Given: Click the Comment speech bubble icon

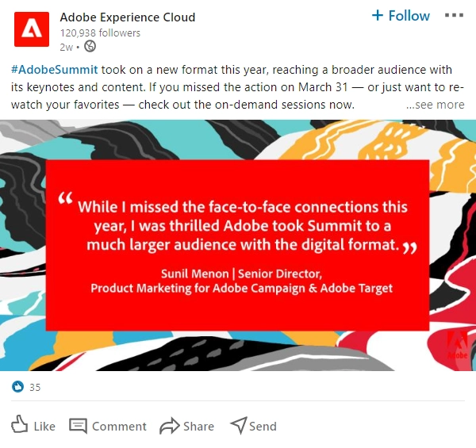Looking at the screenshot, I should [78, 426].
